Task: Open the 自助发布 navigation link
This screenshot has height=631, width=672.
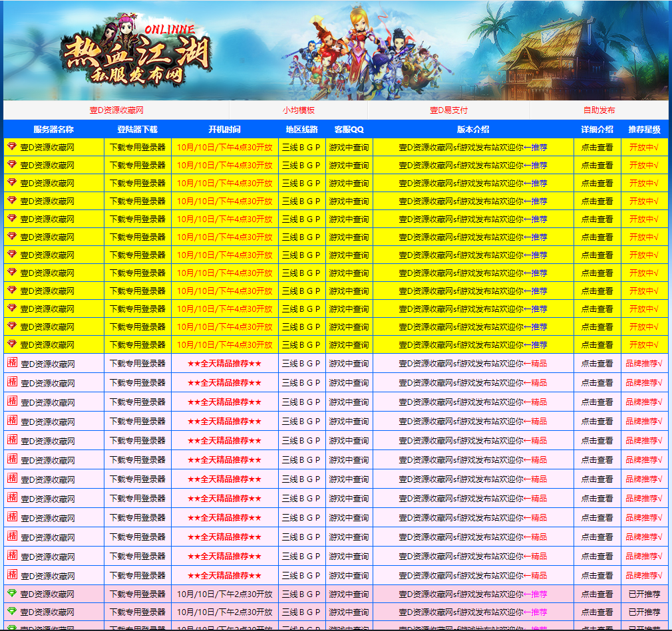Action: tap(599, 110)
